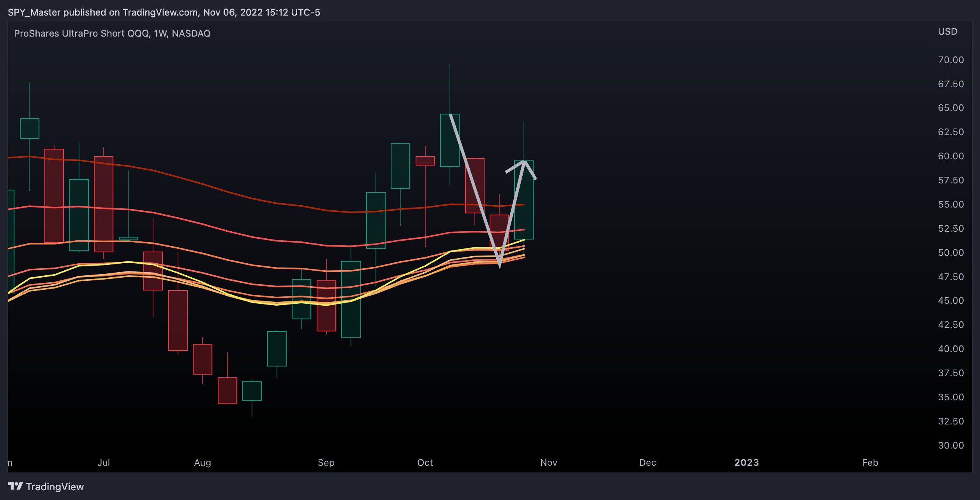Viewport: 980px width, 500px height.
Task: Click the Feb label on time axis
Action: pyautogui.click(x=870, y=463)
